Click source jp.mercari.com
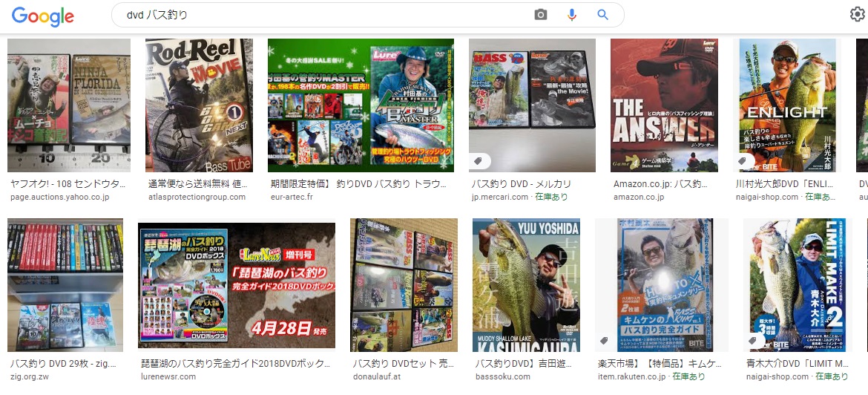Image resolution: width=868 pixels, height=395 pixels. 500,197
